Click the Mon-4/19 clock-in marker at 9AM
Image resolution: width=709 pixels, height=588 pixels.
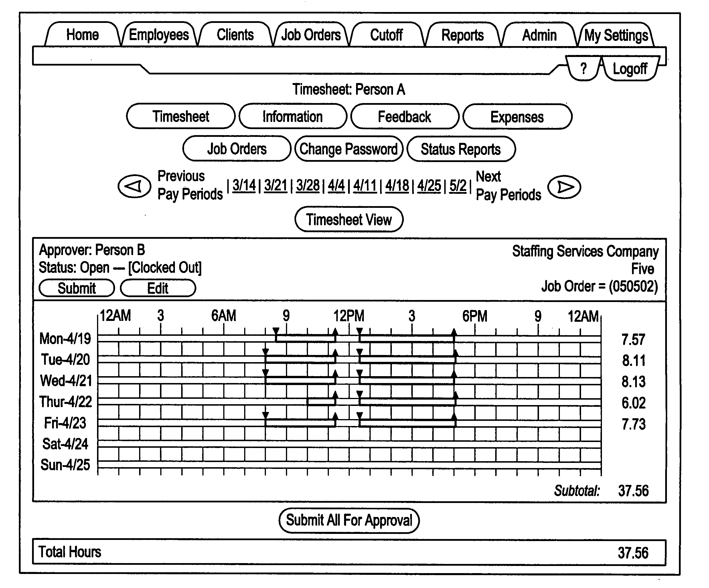tap(277, 328)
